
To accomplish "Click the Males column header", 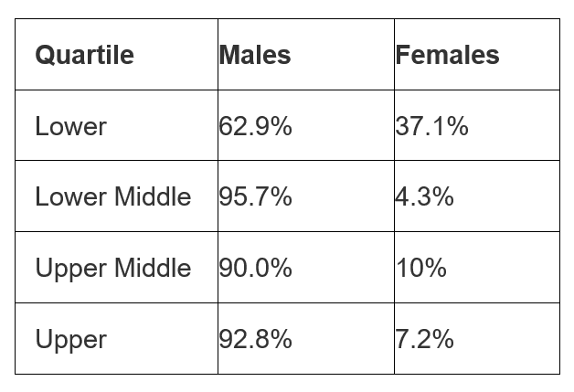I will click(255, 55).
